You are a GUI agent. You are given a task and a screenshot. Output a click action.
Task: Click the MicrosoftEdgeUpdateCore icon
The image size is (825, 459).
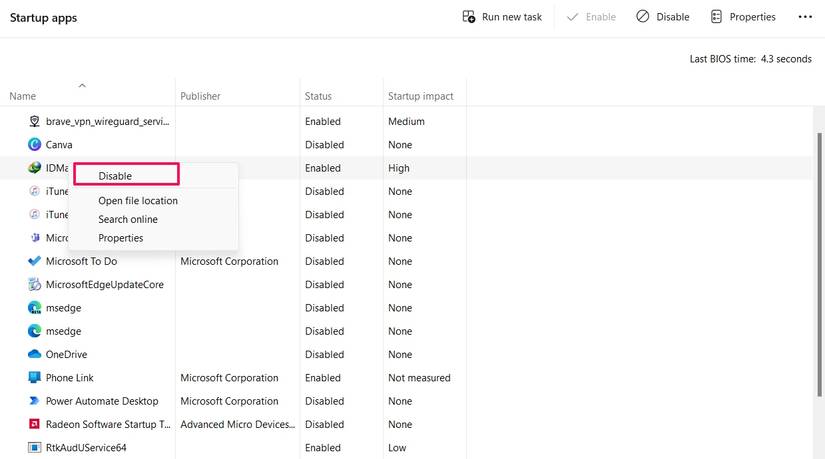click(x=34, y=284)
